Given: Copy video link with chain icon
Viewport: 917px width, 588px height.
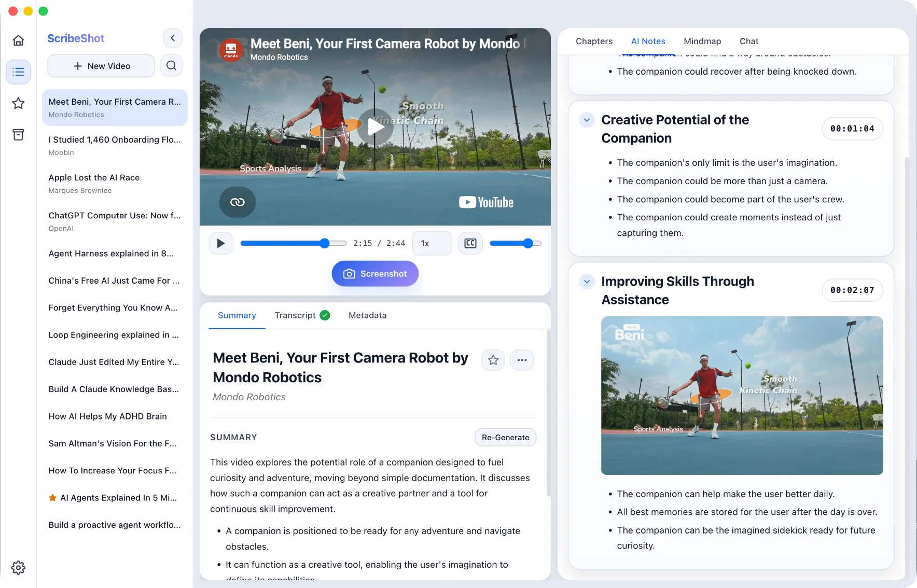Looking at the screenshot, I should (x=237, y=202).
